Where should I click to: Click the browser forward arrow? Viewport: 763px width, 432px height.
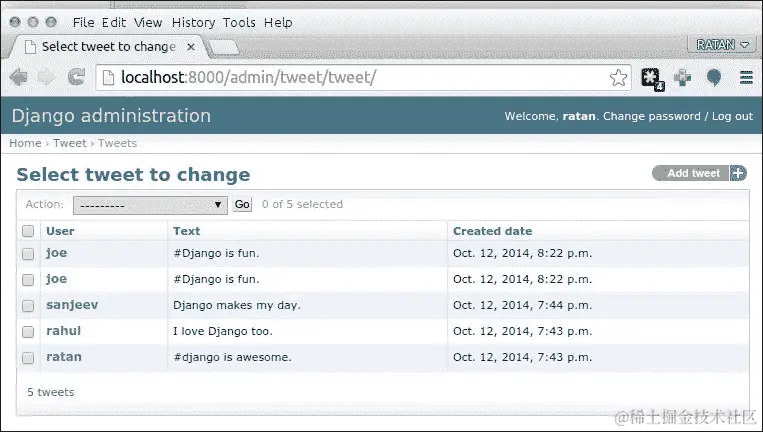(46, 77)
